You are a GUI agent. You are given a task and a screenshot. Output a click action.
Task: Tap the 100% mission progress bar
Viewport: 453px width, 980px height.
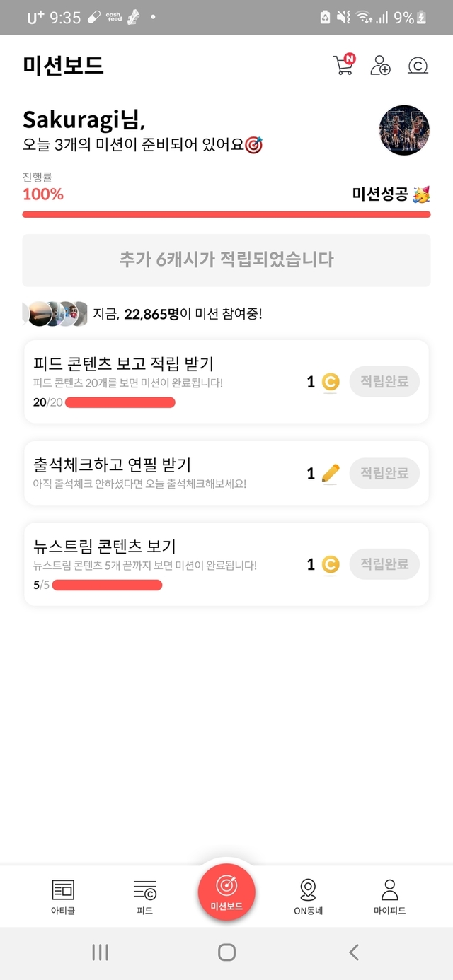(226, 214)
